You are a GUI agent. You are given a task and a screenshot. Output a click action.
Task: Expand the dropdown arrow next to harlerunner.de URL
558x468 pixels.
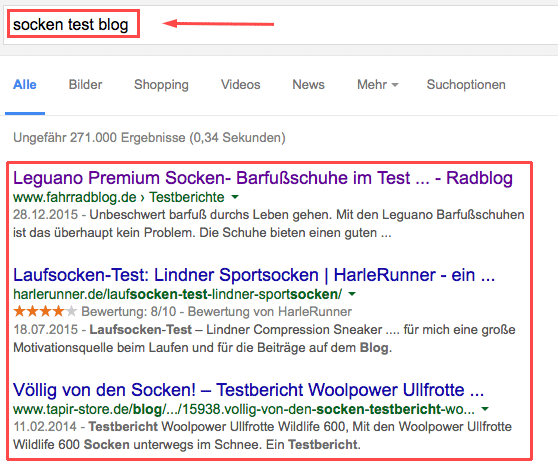352,294
